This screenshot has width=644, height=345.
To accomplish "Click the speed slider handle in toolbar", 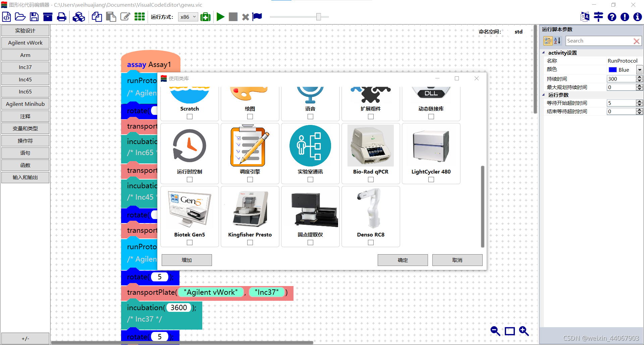I will tap(319, 17).
